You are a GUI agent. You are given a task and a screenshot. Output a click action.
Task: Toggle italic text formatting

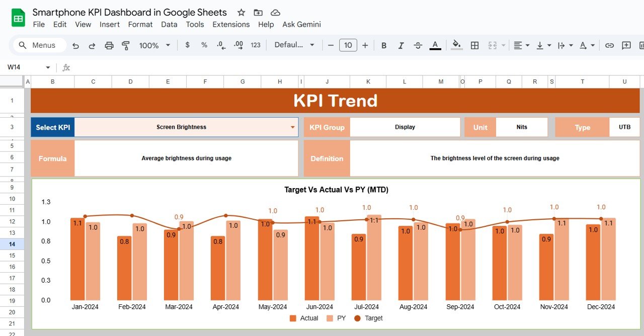[x=401, y=45]
